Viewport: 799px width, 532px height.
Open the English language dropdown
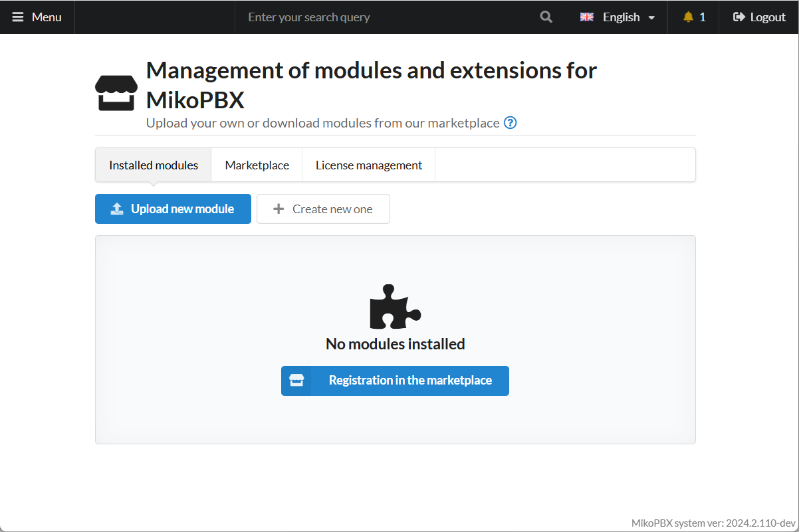621,17
